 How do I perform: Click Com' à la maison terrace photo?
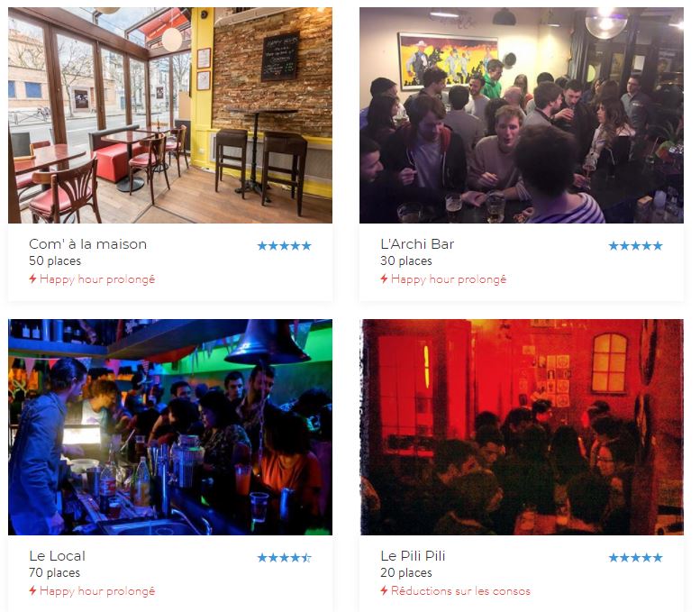170,115
